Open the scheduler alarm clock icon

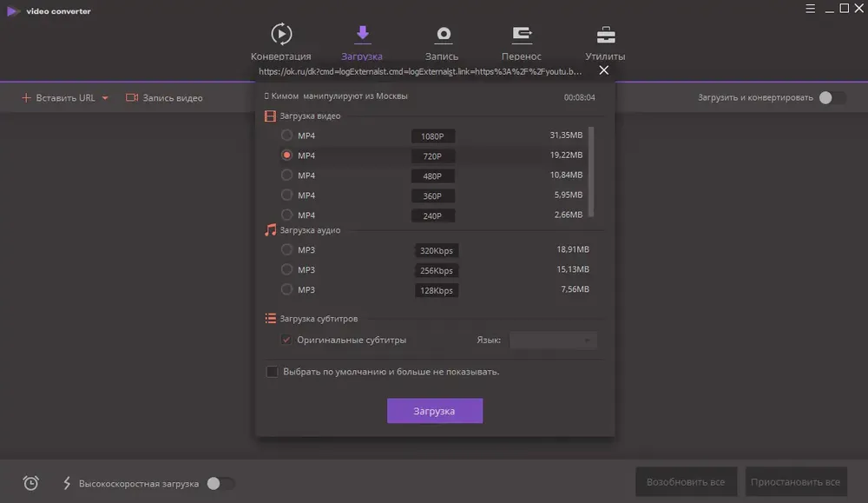(x=31, y=483)
